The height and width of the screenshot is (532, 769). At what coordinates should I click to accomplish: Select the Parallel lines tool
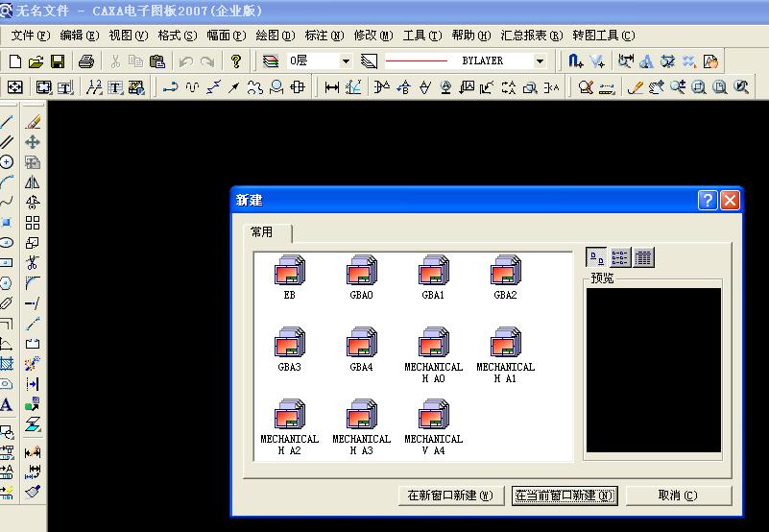coord(7,142)
